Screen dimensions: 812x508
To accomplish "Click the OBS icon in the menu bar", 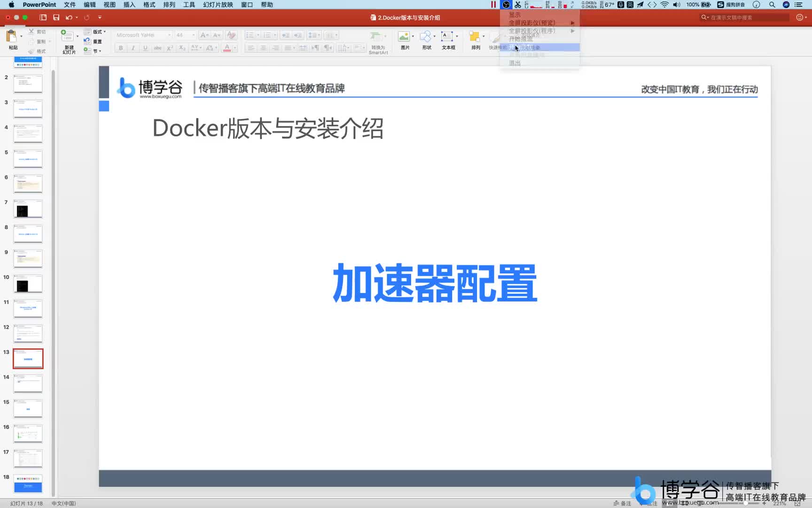I will point(506,5).
